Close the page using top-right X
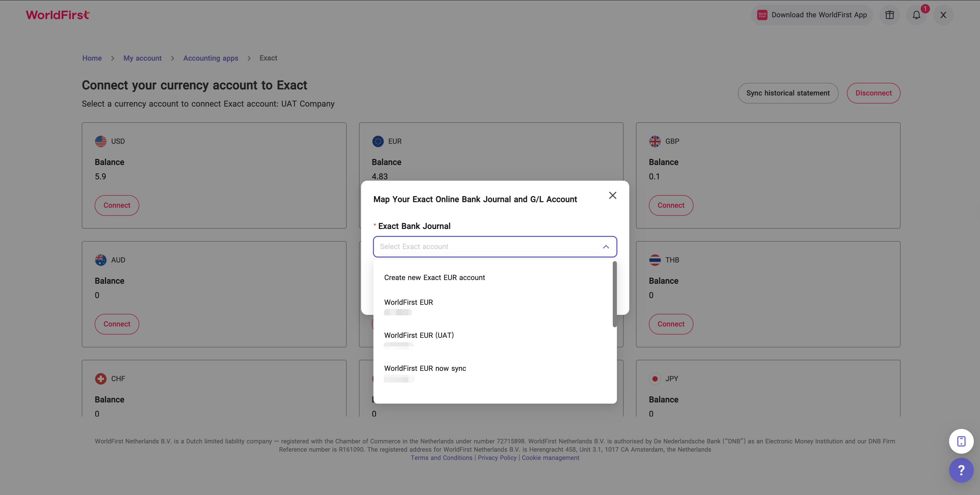Viewport: 980px width, 495px height. (x=943, y=15)
